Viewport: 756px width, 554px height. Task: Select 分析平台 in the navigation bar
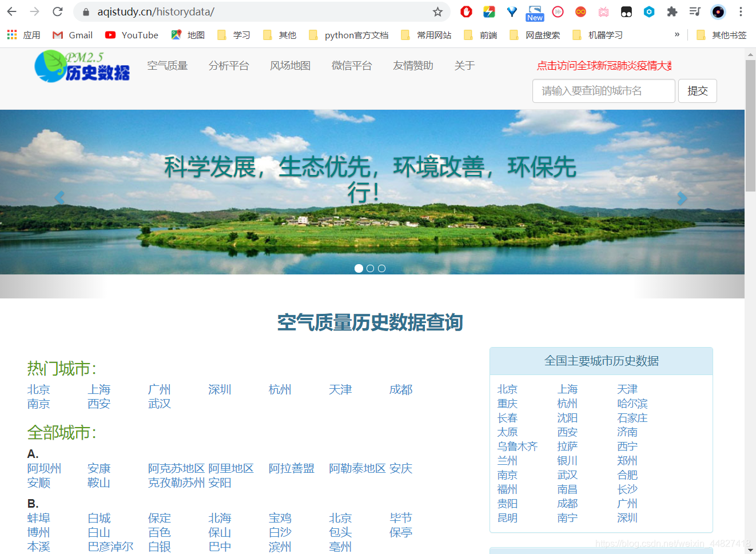(229, 66)
